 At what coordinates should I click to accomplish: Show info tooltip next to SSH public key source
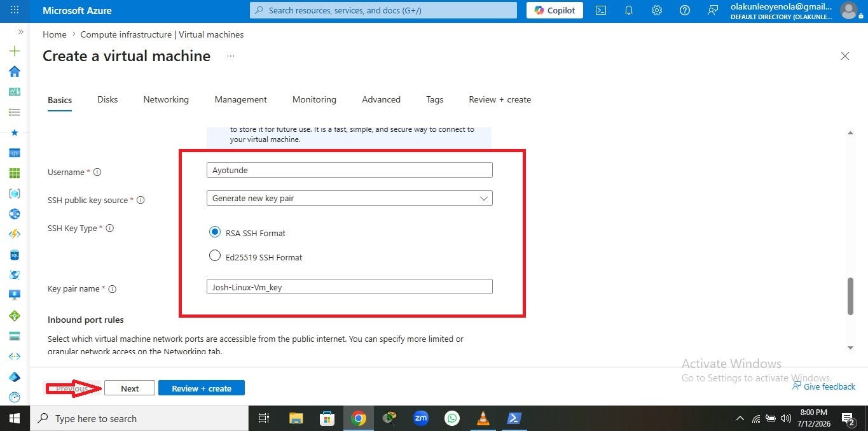pos(141,200)
